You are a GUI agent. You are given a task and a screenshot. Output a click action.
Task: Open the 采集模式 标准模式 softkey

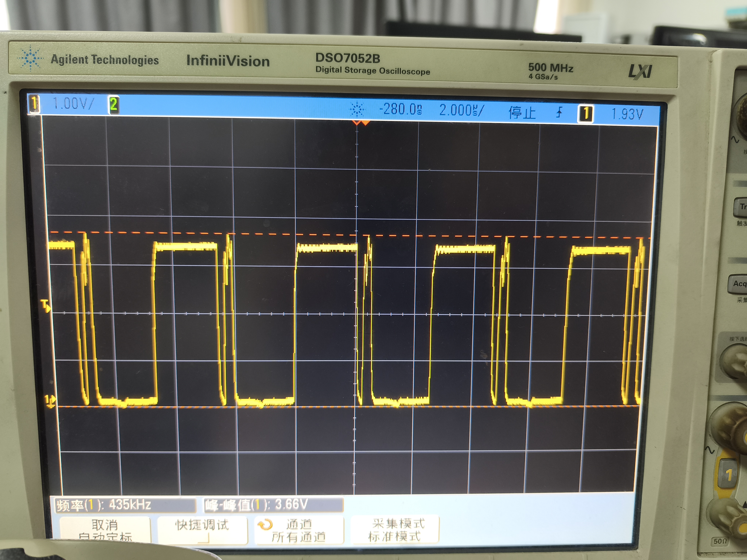point(395,530)
